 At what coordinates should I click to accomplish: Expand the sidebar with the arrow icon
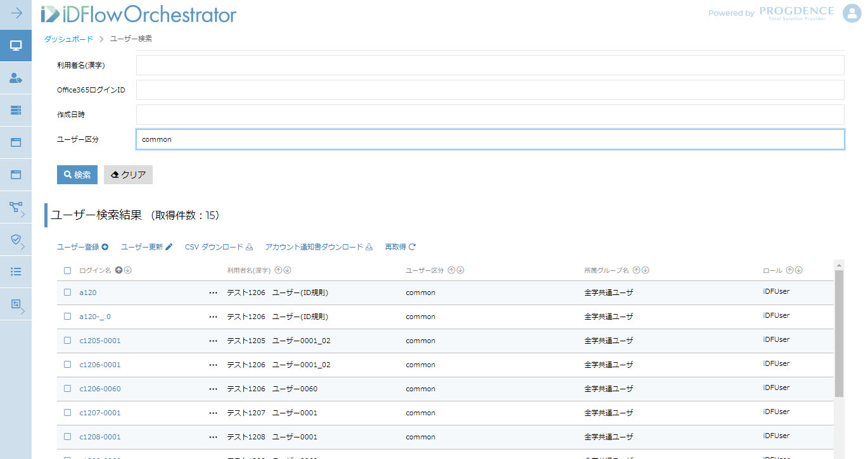[16, 13]
